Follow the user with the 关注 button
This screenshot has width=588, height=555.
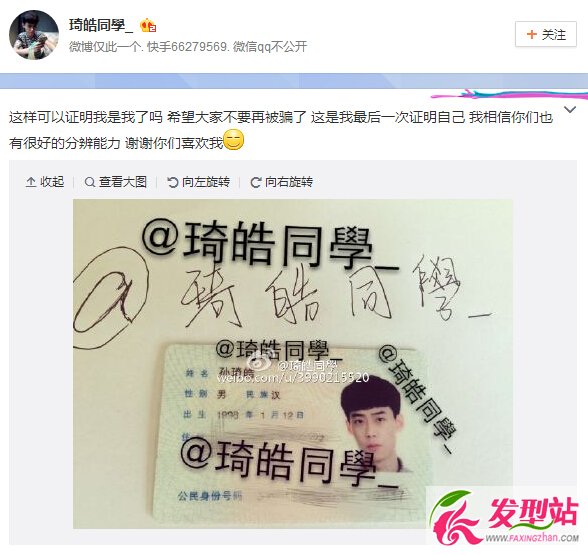point(546,34)
